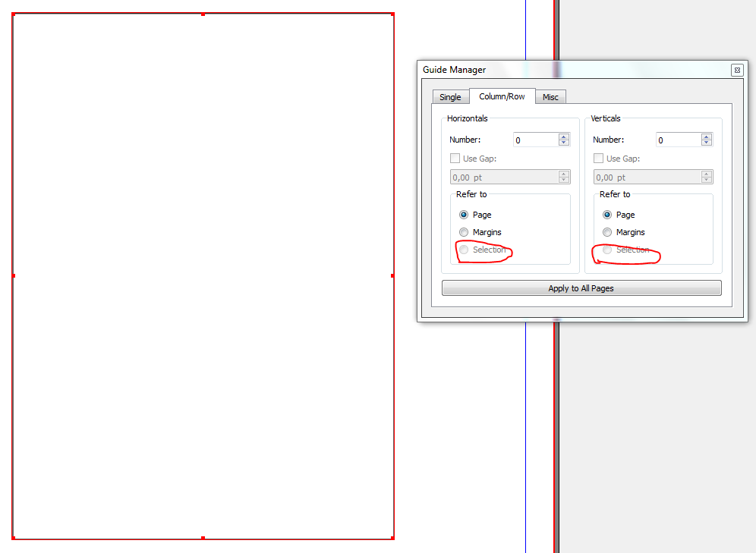Choose Margins radio button under Verticals
The width and height of the screenshot is (756, 553).
click(607, 232)
